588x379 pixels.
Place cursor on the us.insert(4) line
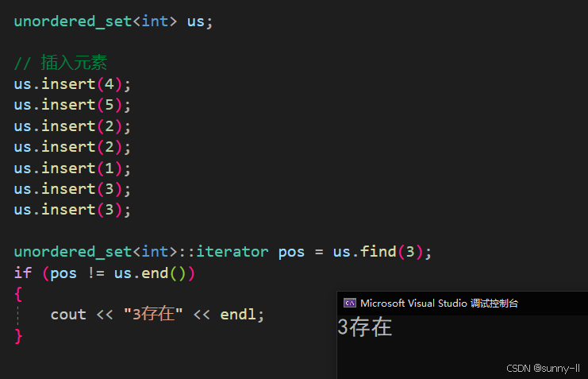(x=71, y=83)
